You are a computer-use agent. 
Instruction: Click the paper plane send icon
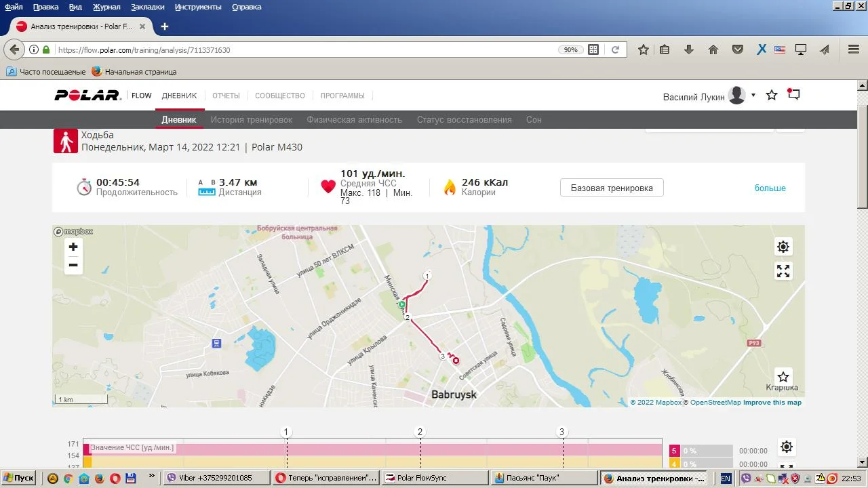click(x=825, y=49)
